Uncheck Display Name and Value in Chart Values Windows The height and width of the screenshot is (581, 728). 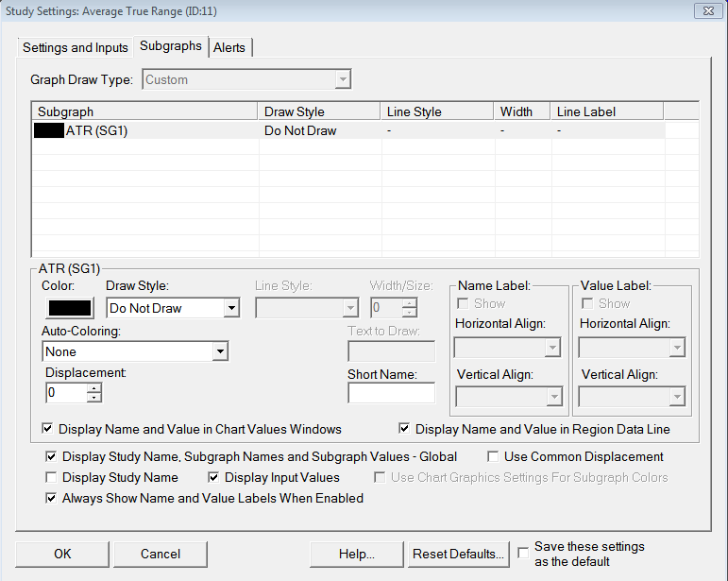(x=47, y=428)
